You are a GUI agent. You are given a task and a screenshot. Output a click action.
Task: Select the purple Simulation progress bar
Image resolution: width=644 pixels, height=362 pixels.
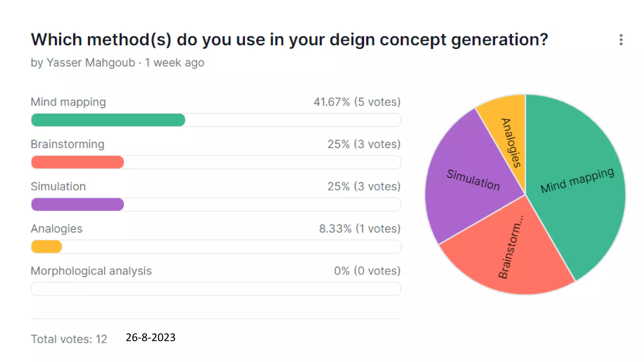click(77, 204)
